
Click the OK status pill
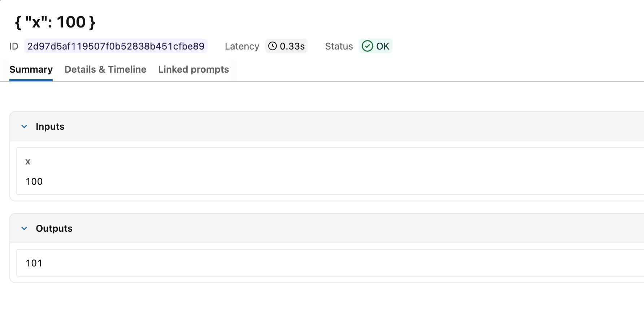[375, 46]
